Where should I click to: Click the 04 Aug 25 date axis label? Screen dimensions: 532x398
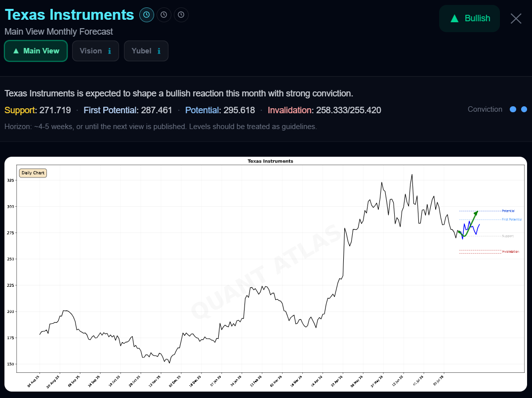pos(34,381)
